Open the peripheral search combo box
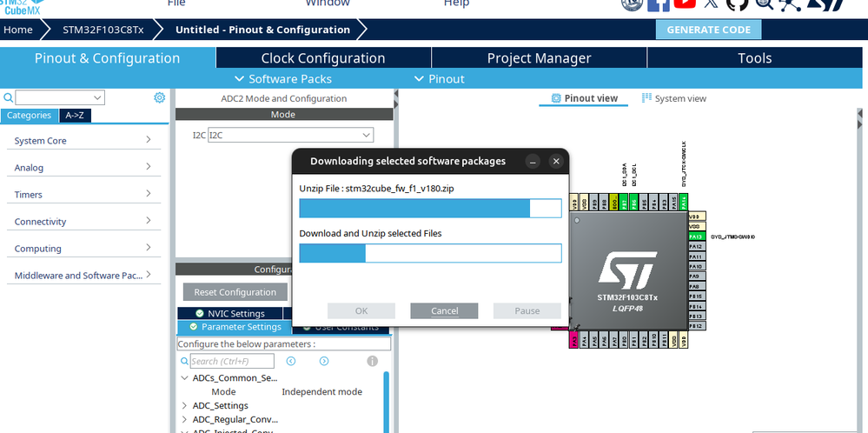The height and width of the screenshot is (433, 868). click(60, 98)
